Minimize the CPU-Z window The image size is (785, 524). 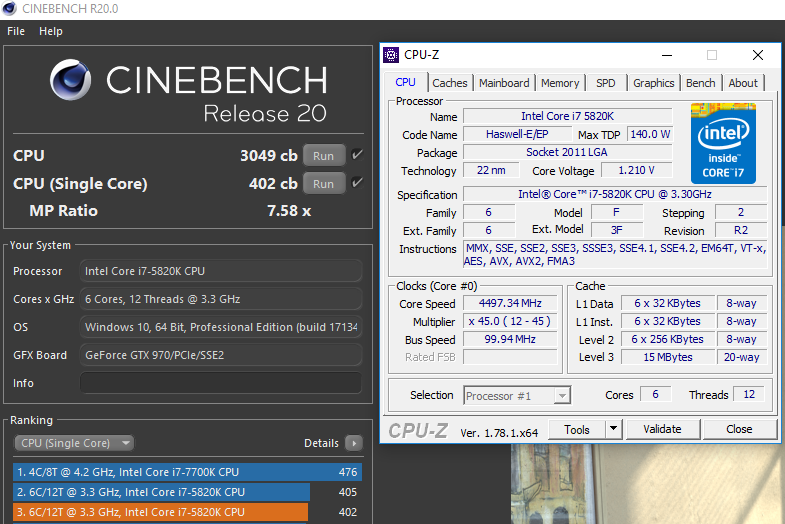(x=667, y=55)
